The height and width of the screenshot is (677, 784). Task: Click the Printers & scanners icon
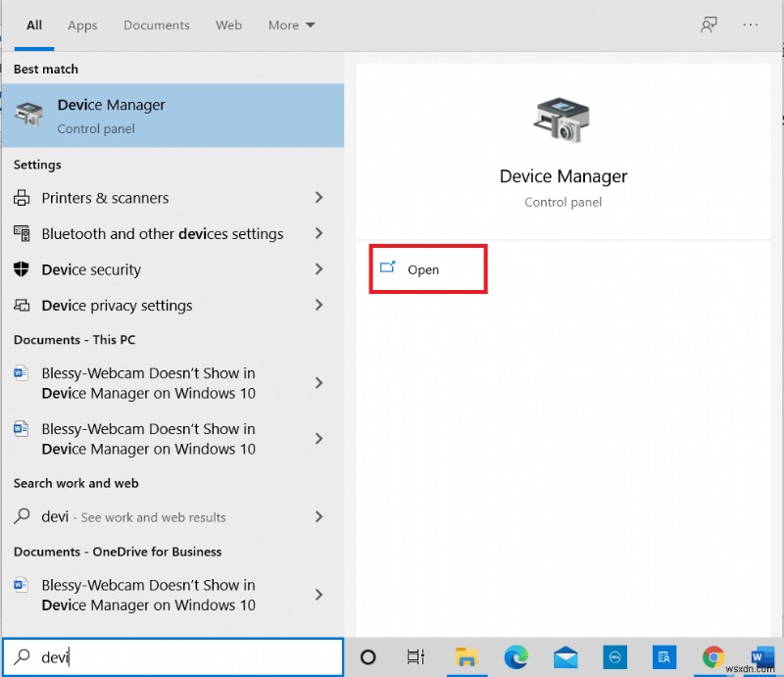[22, 198]
